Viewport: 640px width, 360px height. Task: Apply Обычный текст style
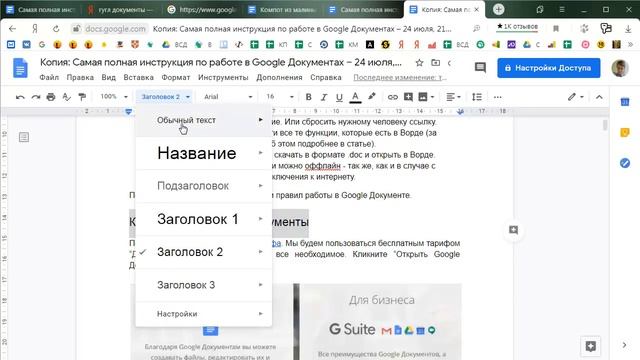pos(204,120)
